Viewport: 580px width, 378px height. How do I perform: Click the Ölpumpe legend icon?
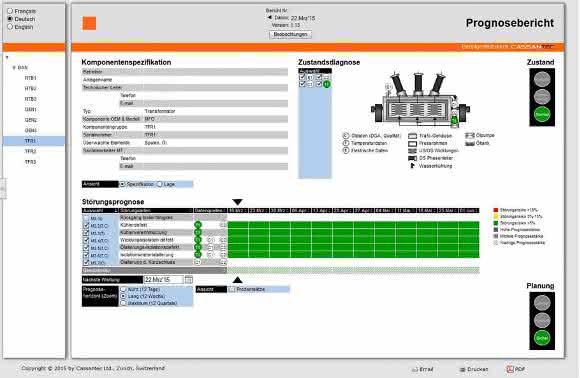pyautogui.click(x=470, y=136)
